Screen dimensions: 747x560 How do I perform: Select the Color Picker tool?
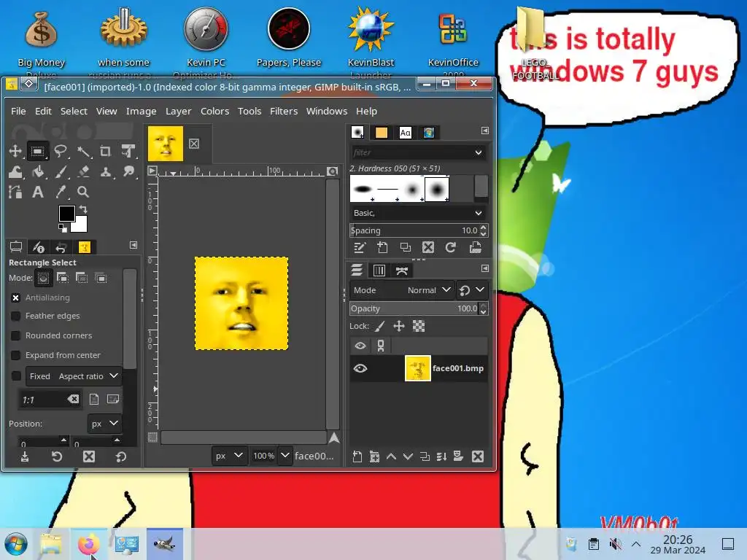coord(61,192)
